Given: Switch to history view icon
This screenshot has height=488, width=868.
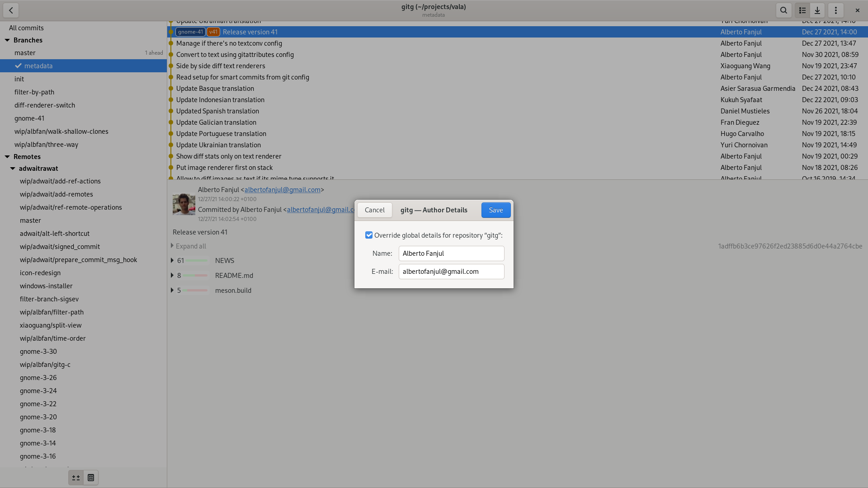Looking at the screenshot, I should point(802,10).
